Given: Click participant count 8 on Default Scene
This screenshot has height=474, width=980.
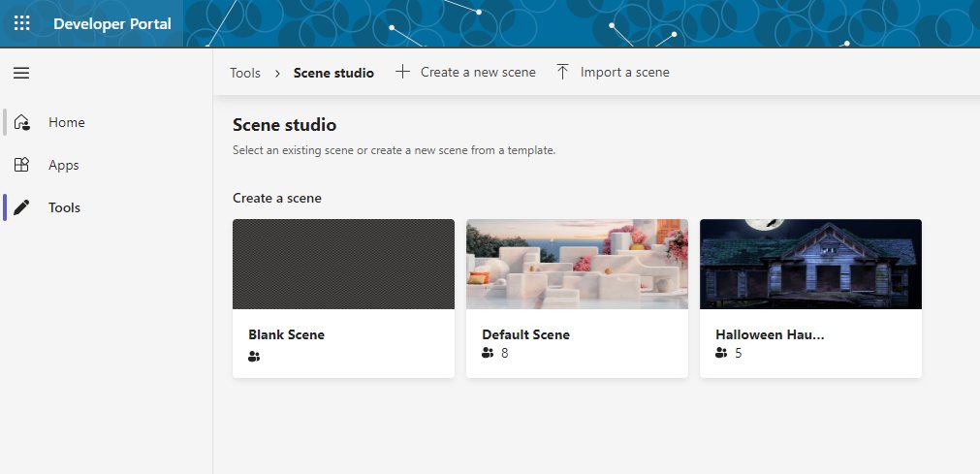Looking at the screenshot, I should 505,353.
